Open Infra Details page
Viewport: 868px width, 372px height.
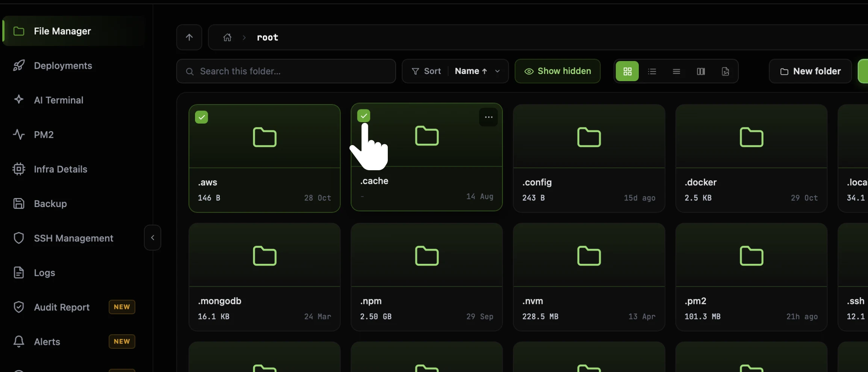[60, 169]
